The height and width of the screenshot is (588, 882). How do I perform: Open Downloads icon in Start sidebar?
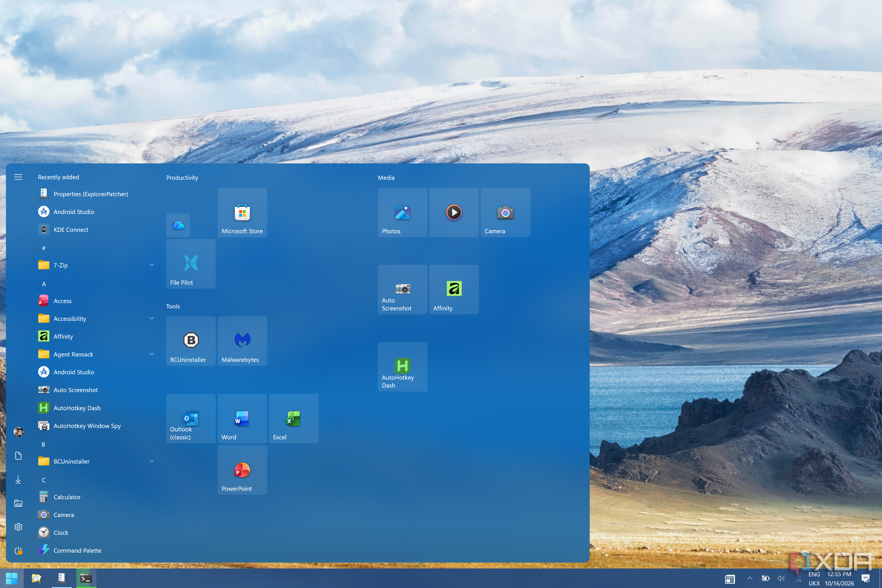[x=18, y=480]
